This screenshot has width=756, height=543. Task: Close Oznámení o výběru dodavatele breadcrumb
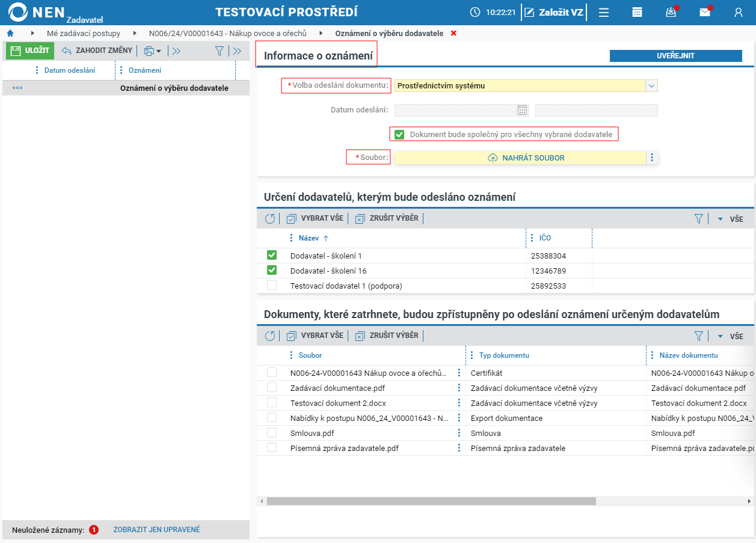pos(453,33)
